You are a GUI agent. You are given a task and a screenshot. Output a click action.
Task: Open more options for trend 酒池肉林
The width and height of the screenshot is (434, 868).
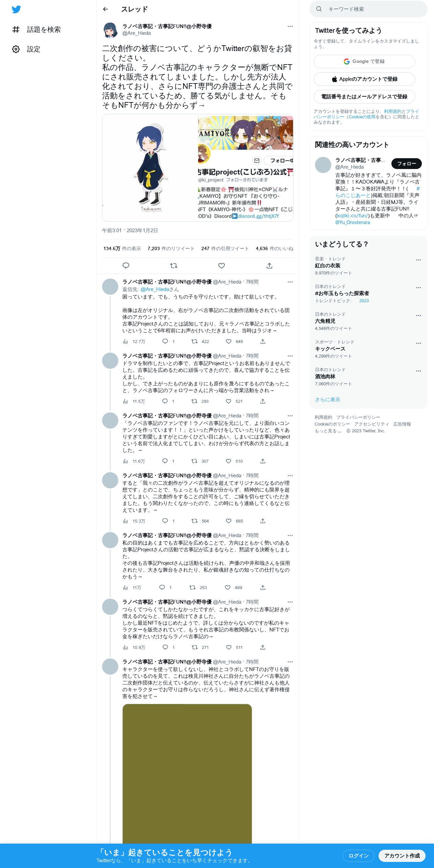(418, 371)
